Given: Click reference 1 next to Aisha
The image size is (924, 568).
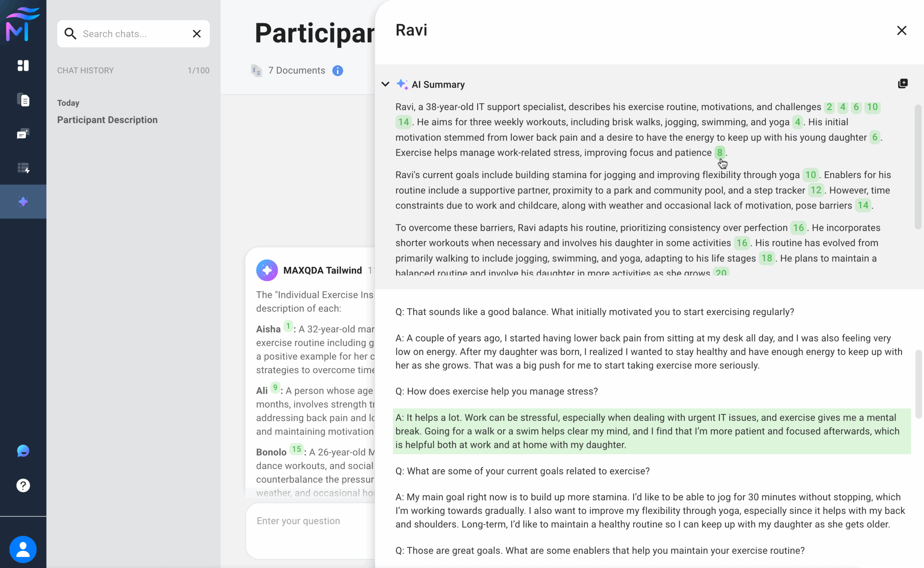Looking at the screenshot, I should click(288, 326).
